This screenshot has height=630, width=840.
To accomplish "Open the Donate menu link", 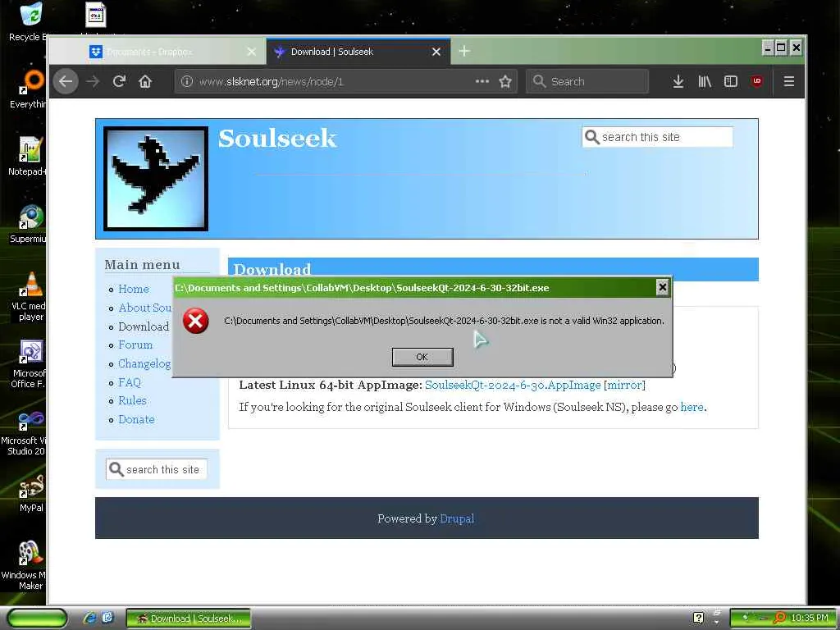I will [x=136, y=419].
